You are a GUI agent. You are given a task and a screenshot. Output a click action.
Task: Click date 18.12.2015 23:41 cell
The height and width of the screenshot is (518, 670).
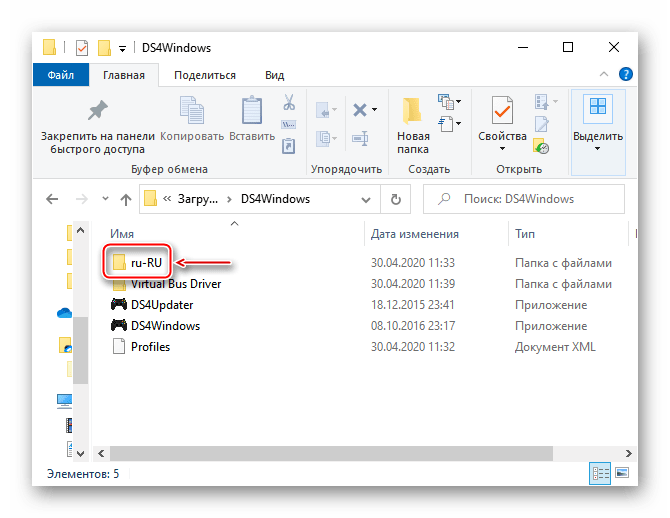[x=412, y=305]
